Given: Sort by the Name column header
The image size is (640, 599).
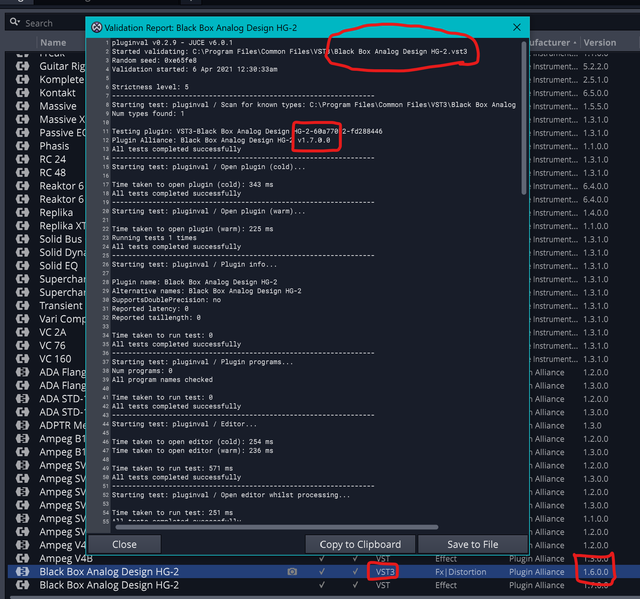Looking at the screenshot, I should tap(53, 42).
